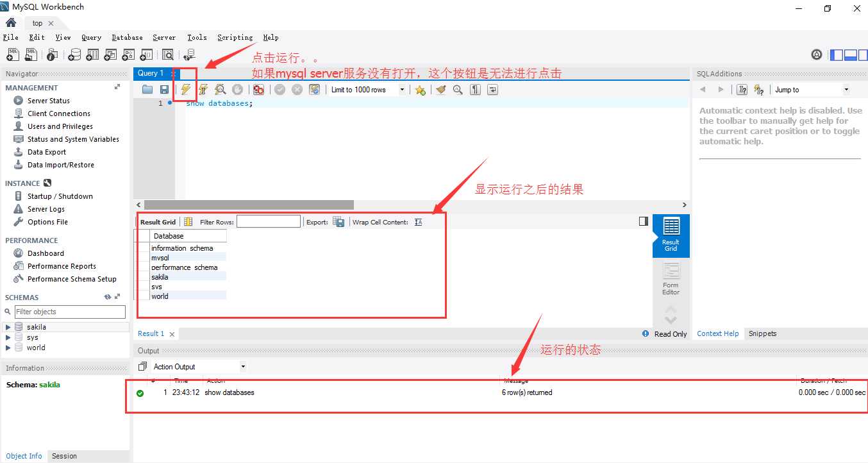Beautify query with the broom icon

440,90
